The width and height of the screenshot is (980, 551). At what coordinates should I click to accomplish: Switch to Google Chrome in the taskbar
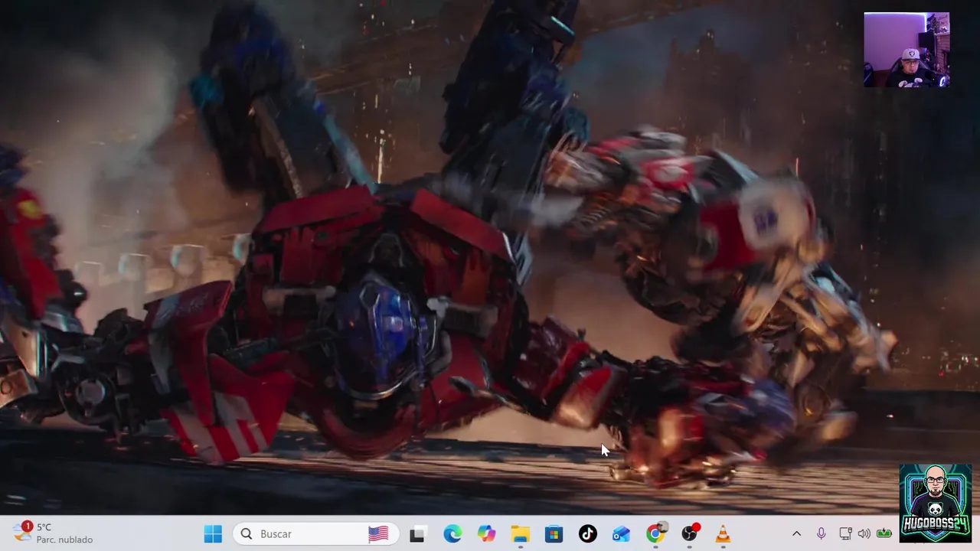coord(655,533)
